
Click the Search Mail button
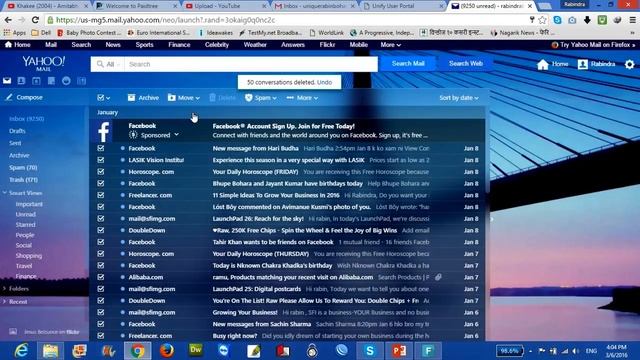pyautogui.click(x=408, y=64)
